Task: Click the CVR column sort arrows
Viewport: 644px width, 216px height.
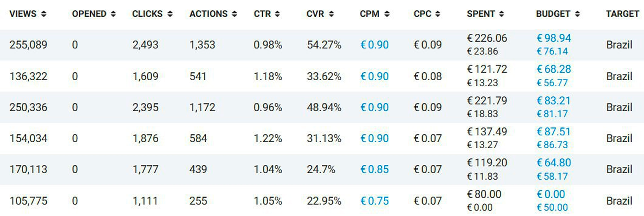Action: click(x=331, y=14)
